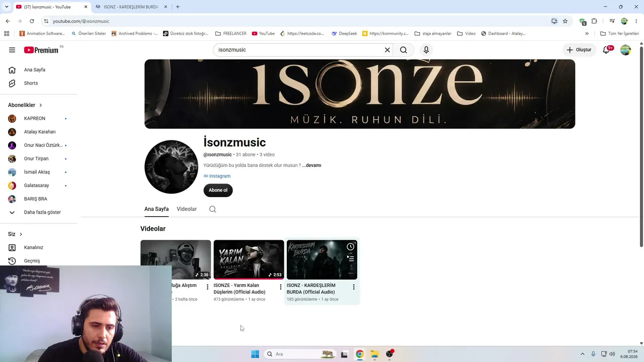The height and width of the screenshot is (362, 644).
Task: Close the İsonzmusic YouTube browser tab
Action: pyautogui.click(x=86, y=7)
